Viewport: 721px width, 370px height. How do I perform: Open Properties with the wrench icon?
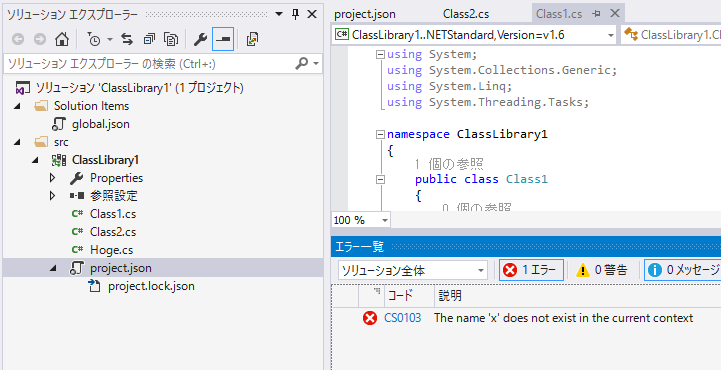point(200,40)
